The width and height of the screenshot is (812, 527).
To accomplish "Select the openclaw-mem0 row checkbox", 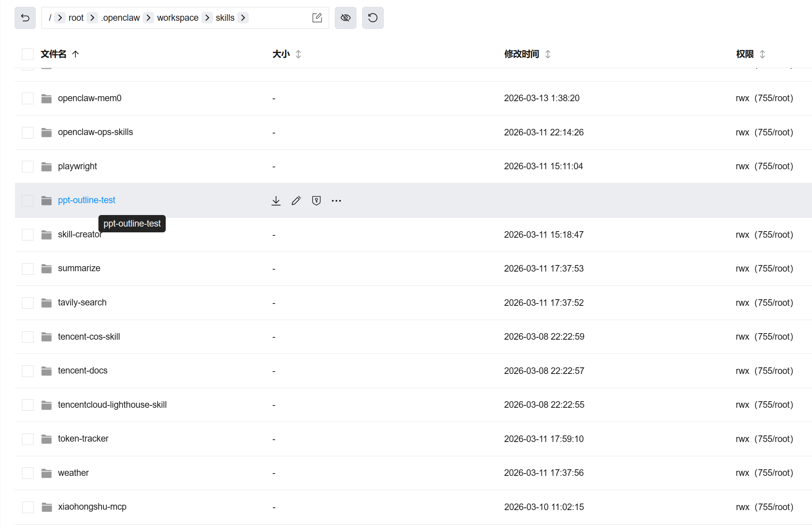I will click(28, 98).
